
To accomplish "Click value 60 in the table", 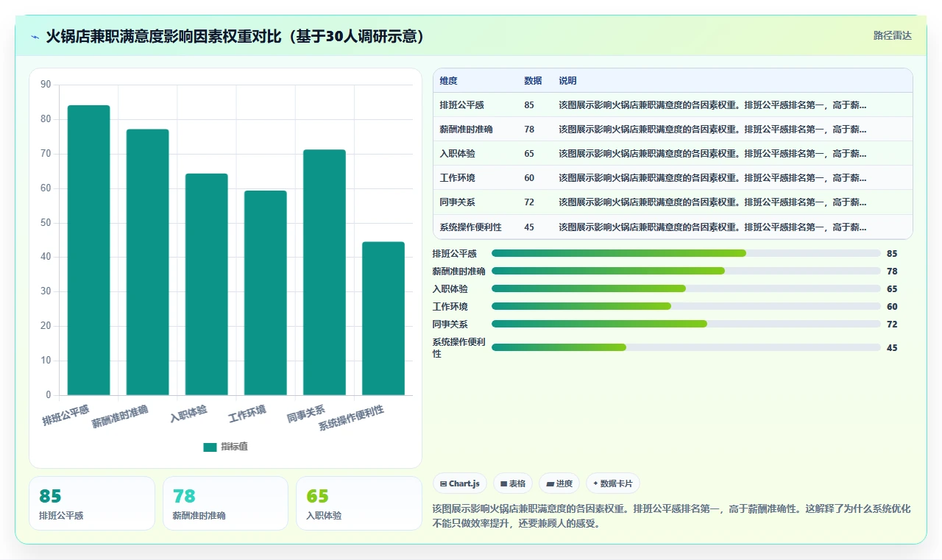I will (529, 178).
